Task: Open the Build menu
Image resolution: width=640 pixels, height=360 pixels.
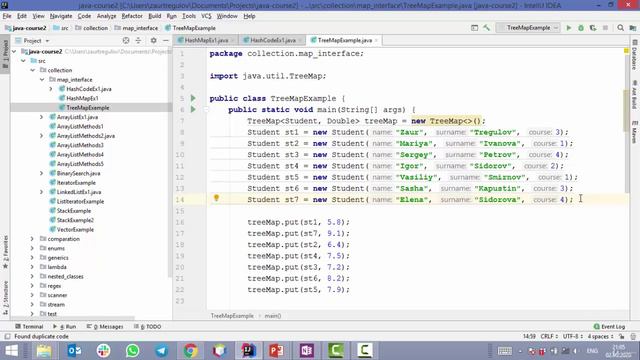Action: (x=154, y=16)
